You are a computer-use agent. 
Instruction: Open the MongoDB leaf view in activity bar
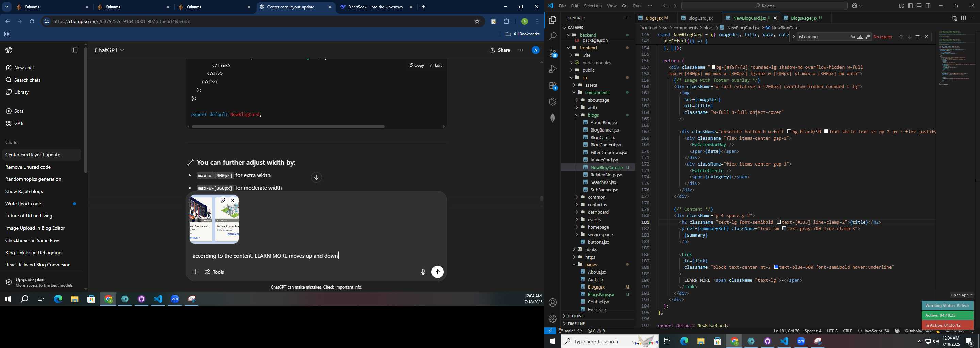point(552,118)
